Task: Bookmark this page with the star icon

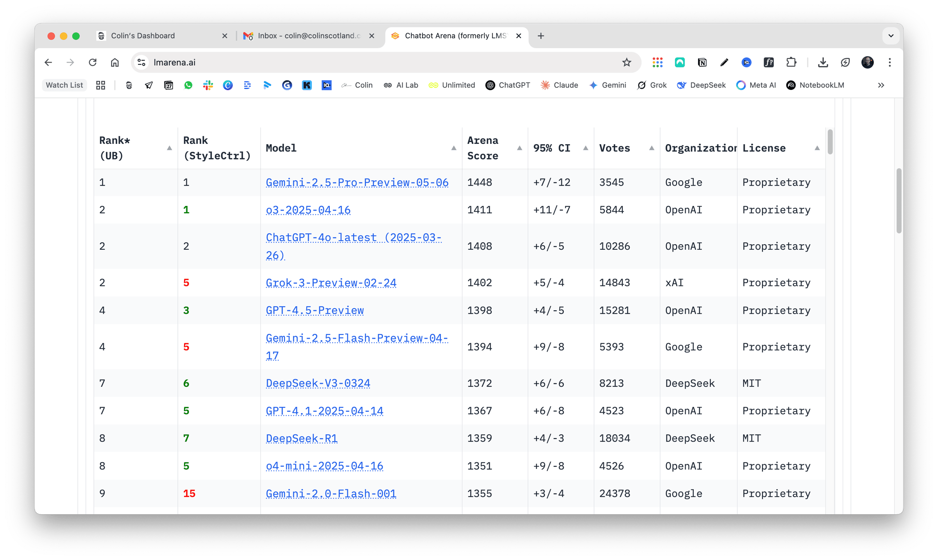Action: 627,63
